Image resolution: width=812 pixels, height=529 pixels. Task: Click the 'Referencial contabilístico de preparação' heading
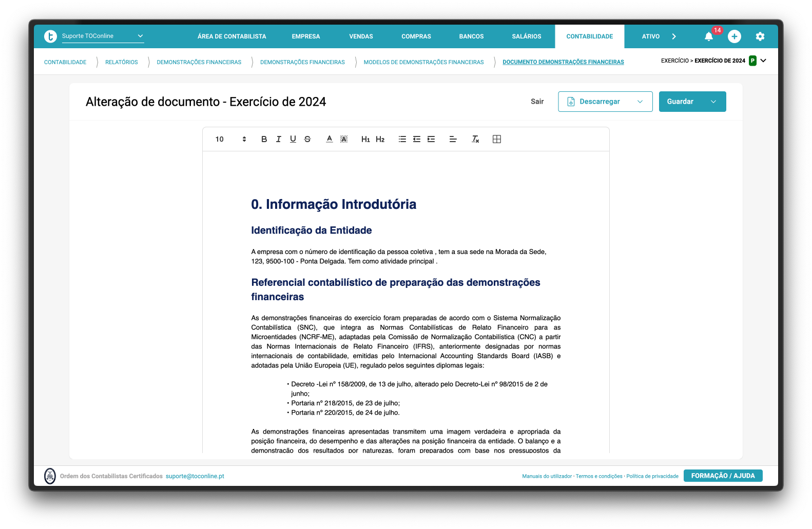(396, 289)
